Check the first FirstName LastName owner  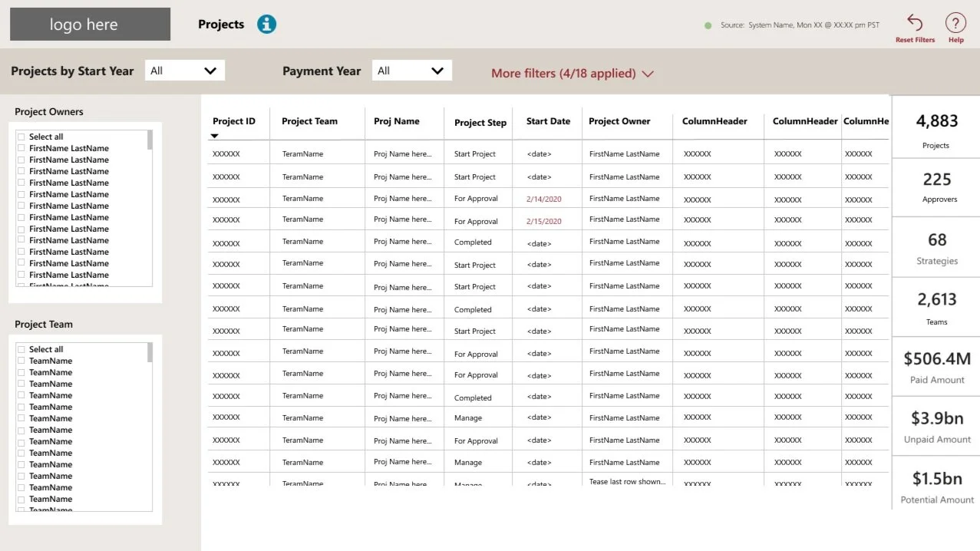21,147
